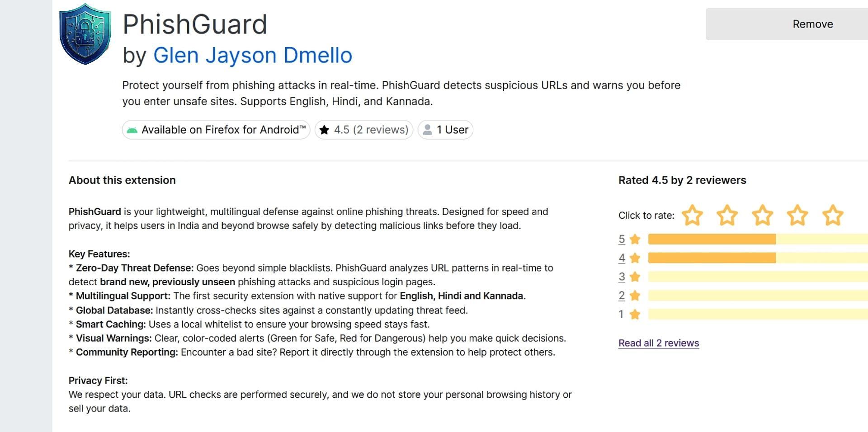This screenshot has width=868, height=432.
Task: Read all 2 reviews
Action: click(x=658, y=343)
